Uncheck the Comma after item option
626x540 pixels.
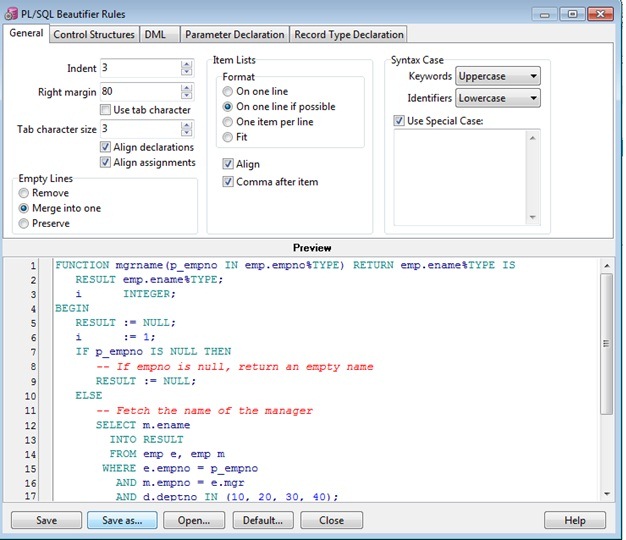pyautogui.click(x=228, y=182)
